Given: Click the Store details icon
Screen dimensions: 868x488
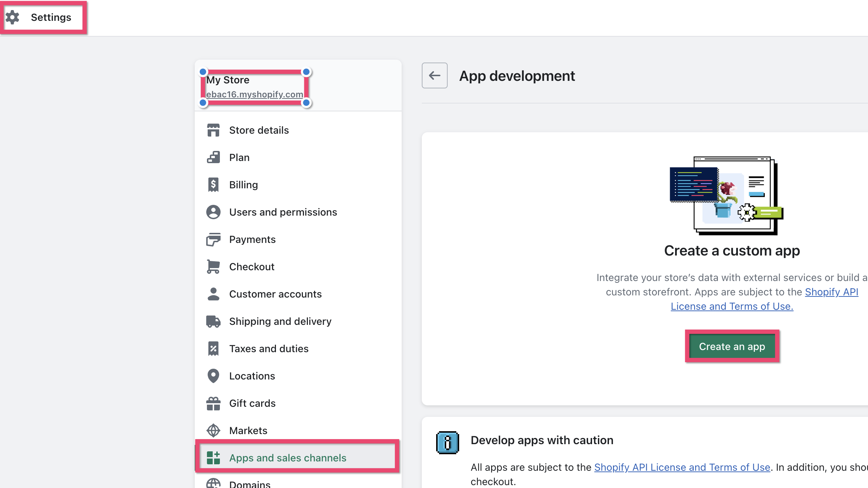Looking at the screenshot, I should click(x=213, y=130).
